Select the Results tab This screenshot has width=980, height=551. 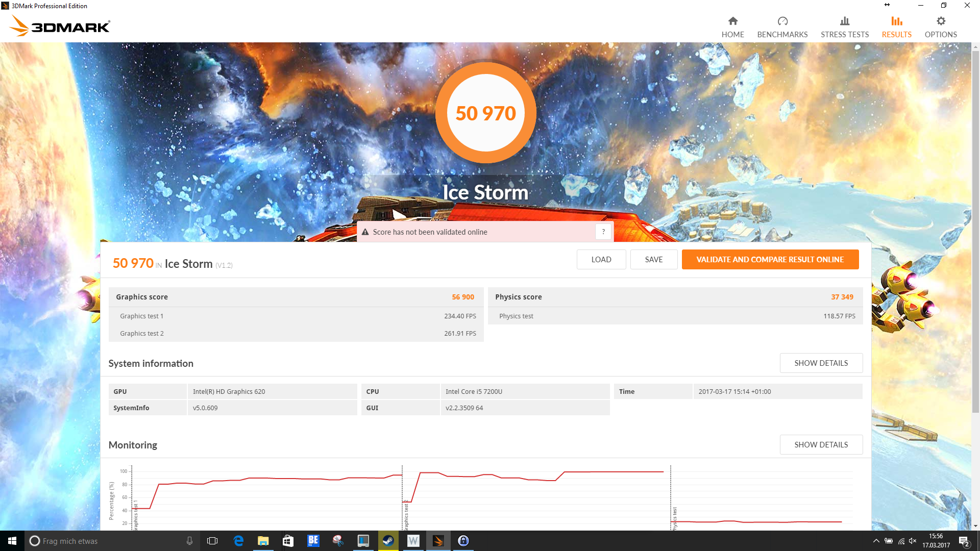(x=896, y=27)
